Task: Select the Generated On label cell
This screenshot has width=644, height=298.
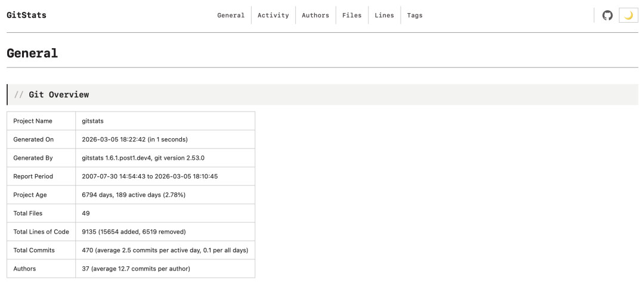Action: 41,139
